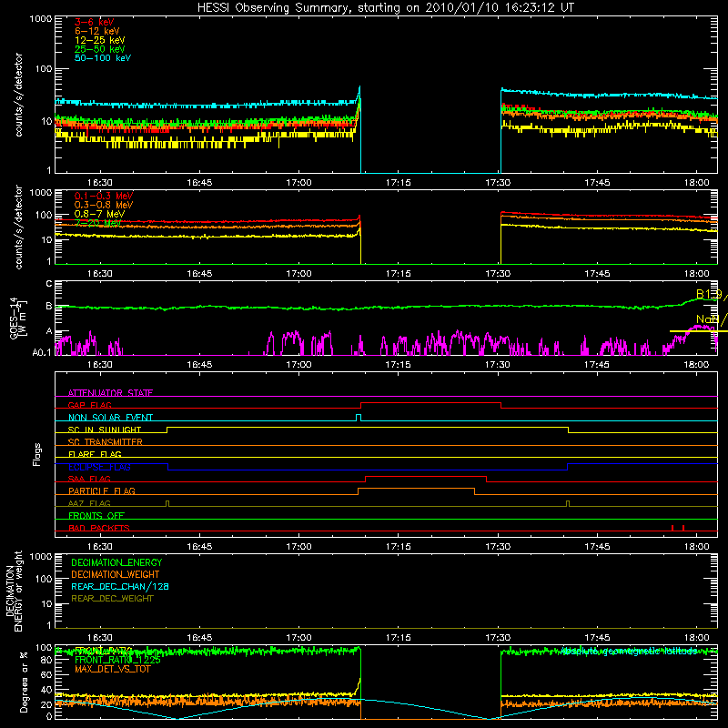Select the NaN annotation in the GOES panel
Image resolution: width=728 pixels, height=728 pixels.
[x=711, y=319]
